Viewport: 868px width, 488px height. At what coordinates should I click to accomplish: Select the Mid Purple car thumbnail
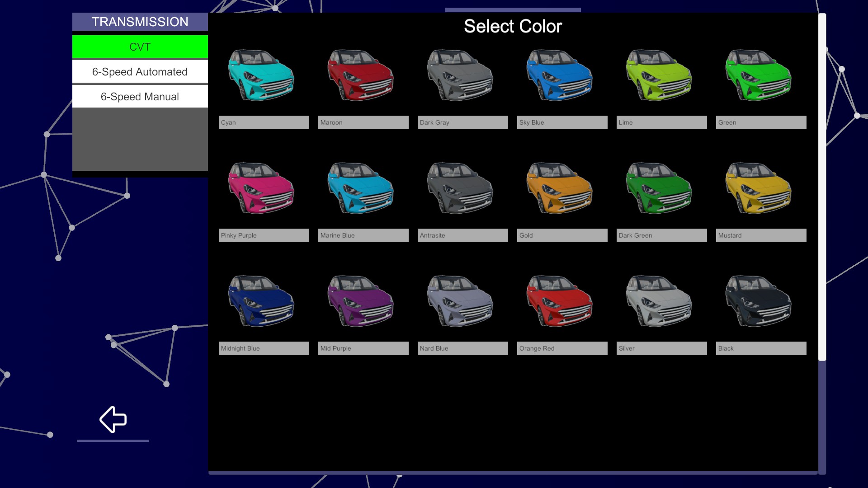click(x=361, y=301)
